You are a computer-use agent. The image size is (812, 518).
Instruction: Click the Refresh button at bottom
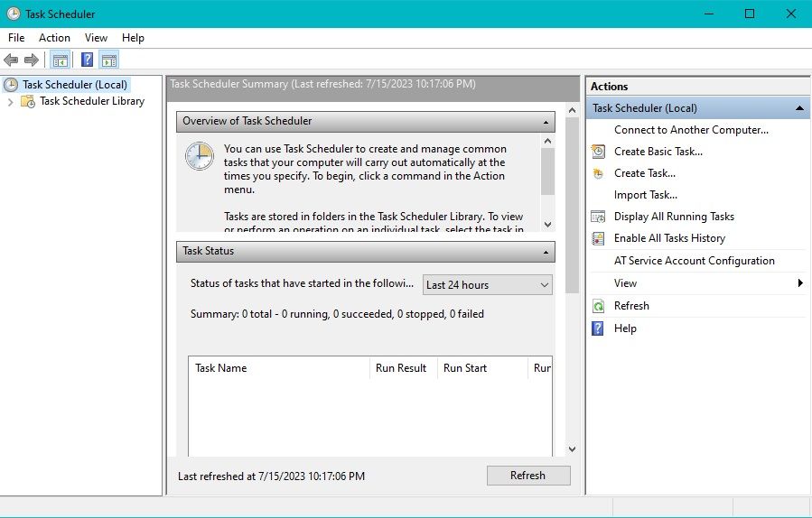tap(528, 476)
